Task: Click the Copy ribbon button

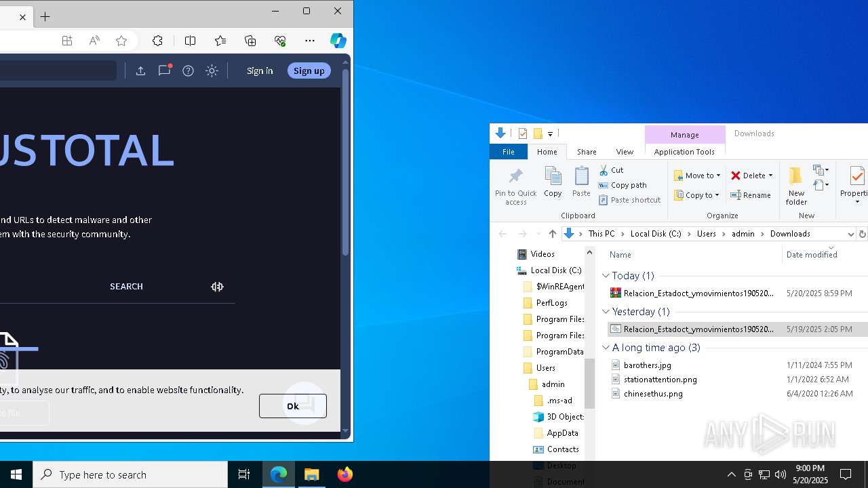Action: point(553,182)
